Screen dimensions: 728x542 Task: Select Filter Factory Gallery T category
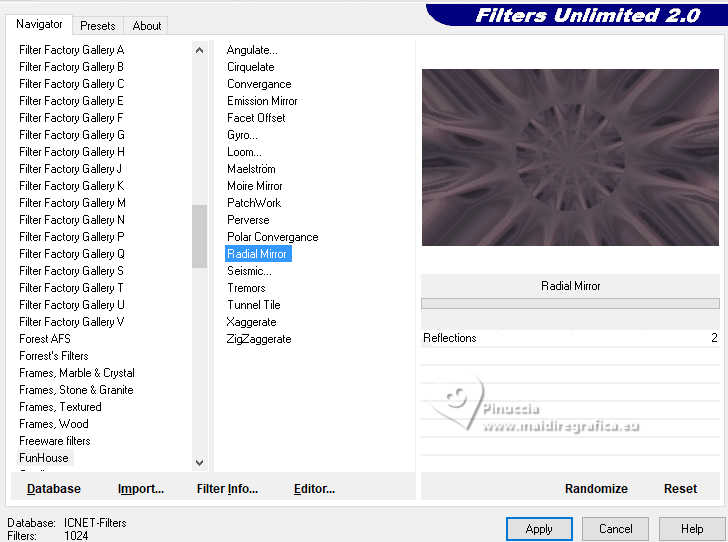72,288
